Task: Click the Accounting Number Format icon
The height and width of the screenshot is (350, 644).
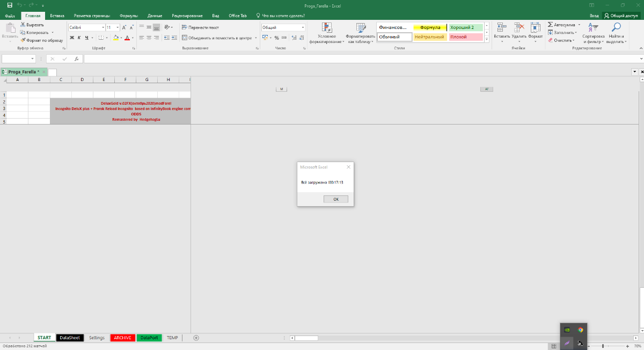Action: click(265, 38)
